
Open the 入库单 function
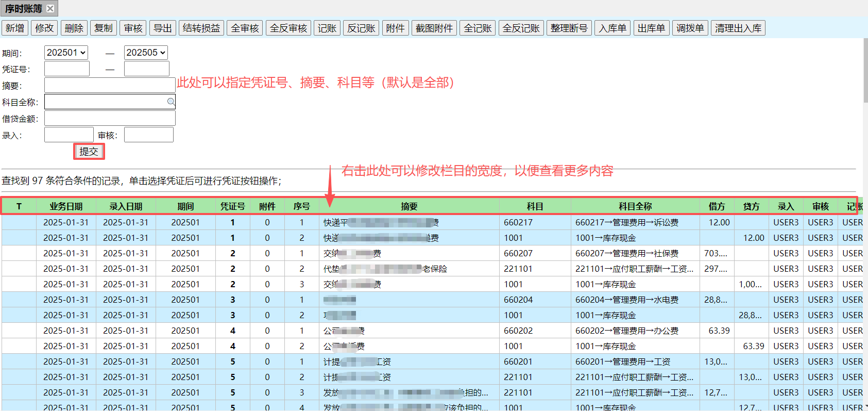pyautogui.click(x=612, y=28)
